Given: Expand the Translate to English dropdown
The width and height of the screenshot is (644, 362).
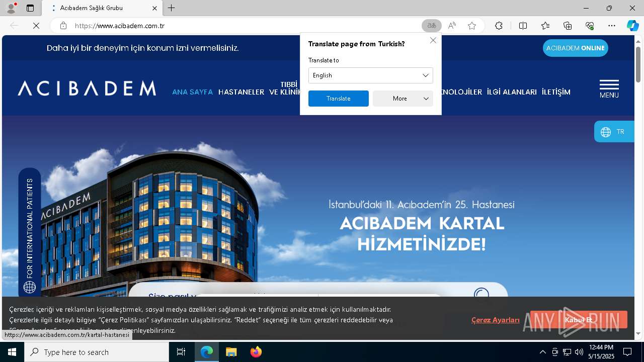Looking at the screenshot, I should coord(370,75).
